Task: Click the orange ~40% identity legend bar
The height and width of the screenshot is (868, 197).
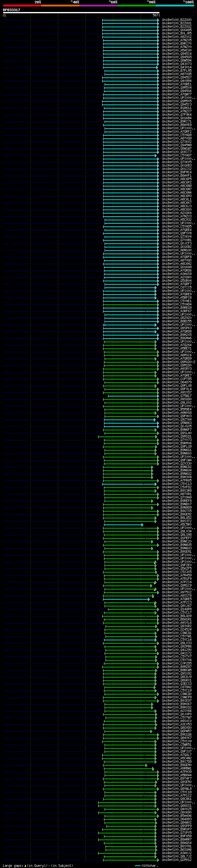Action: (x=60, y=6)
